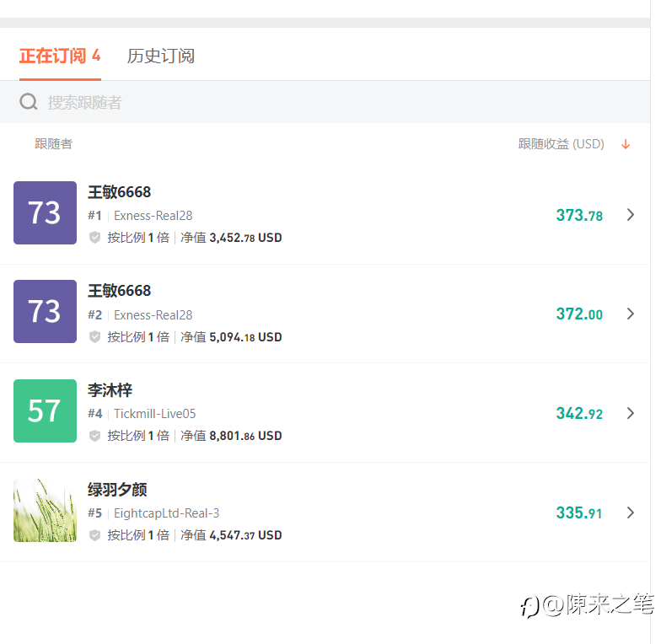Click shield icon in the #2 Exness-Real28 row

[x=94, y=337]
